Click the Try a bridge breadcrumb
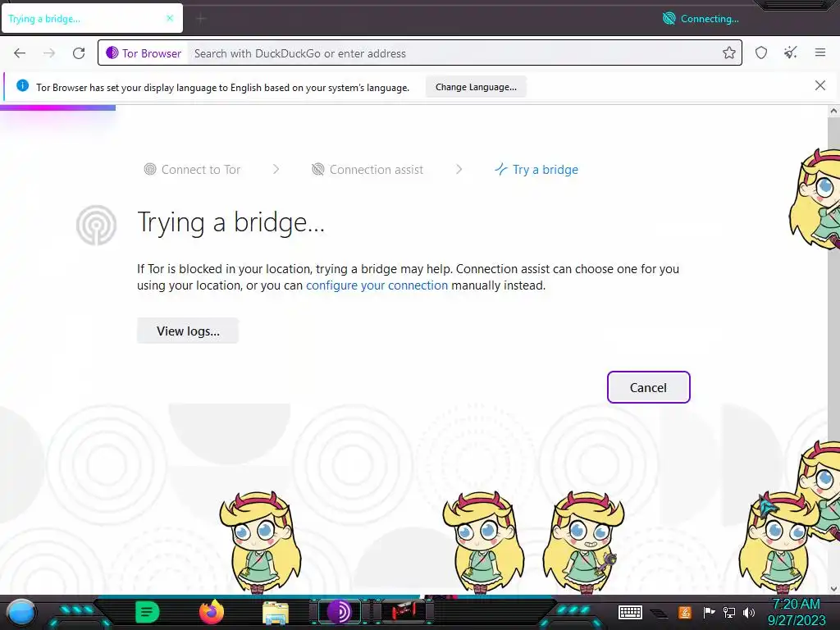 [536, 170]
